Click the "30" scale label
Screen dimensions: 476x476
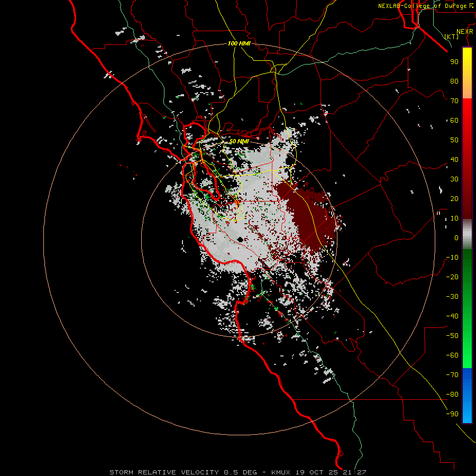click(x=454, y=179)
